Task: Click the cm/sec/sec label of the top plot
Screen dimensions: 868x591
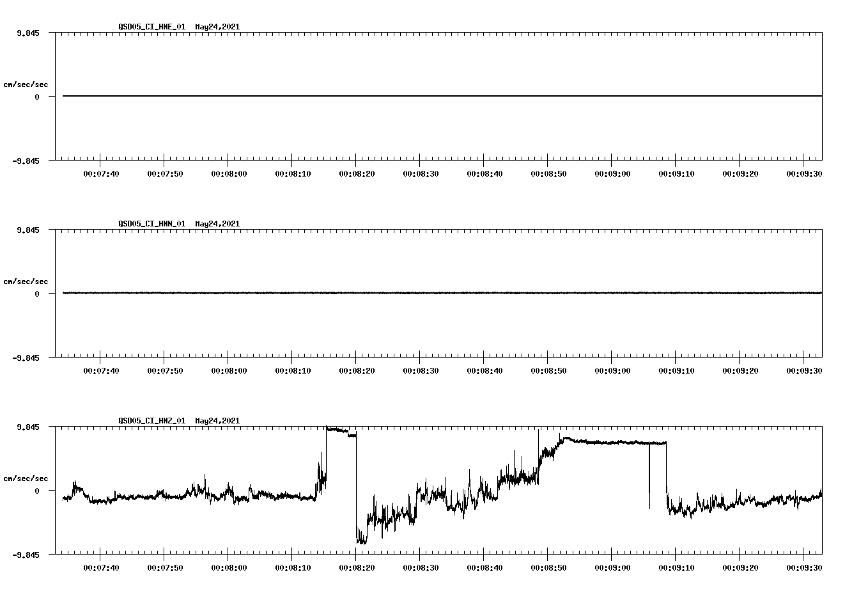Action: 27,84
